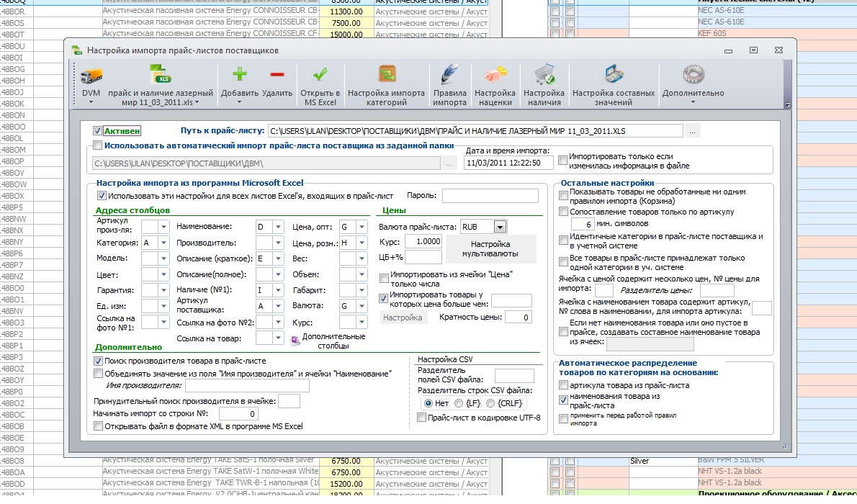The width and height of the screenshot is (857, 504).
Task: Click the Кратность цены field
Action: click(518, 317)
